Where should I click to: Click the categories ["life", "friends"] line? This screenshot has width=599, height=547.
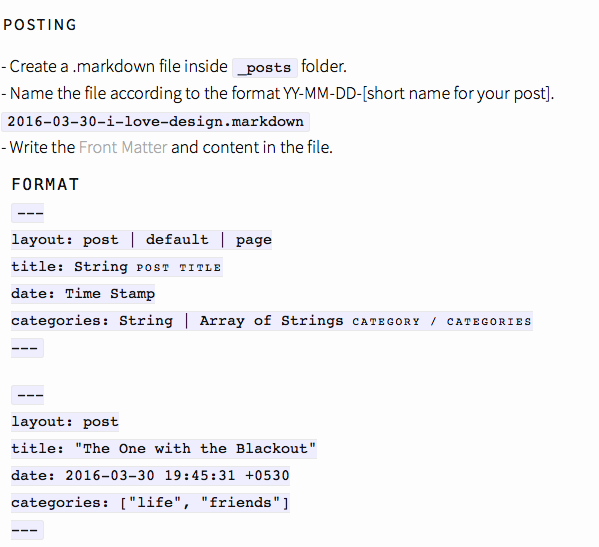pyautogui.click(x=151, y=503)
